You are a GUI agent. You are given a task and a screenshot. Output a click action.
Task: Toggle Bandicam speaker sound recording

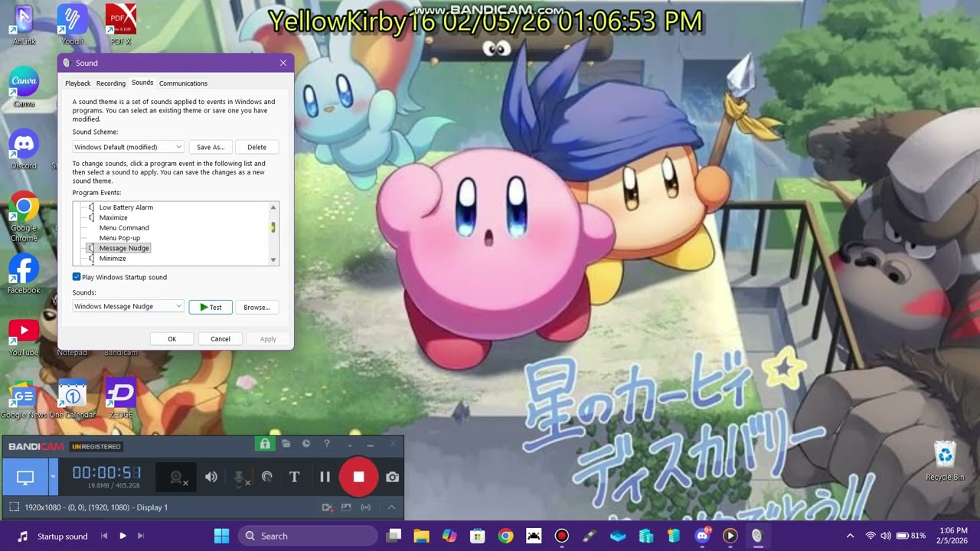coord(211,477)
